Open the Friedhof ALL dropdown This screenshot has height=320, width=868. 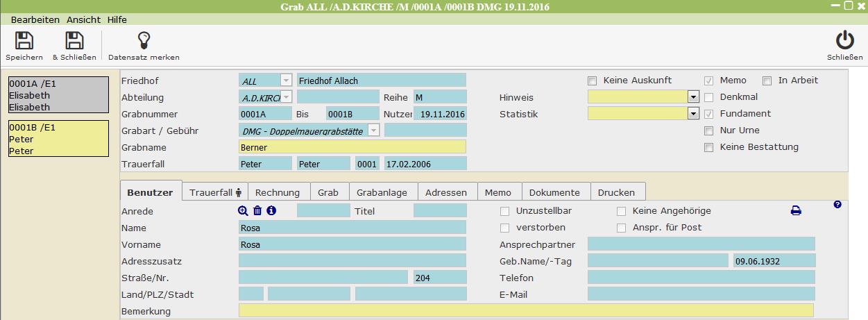tap(286, 81)
